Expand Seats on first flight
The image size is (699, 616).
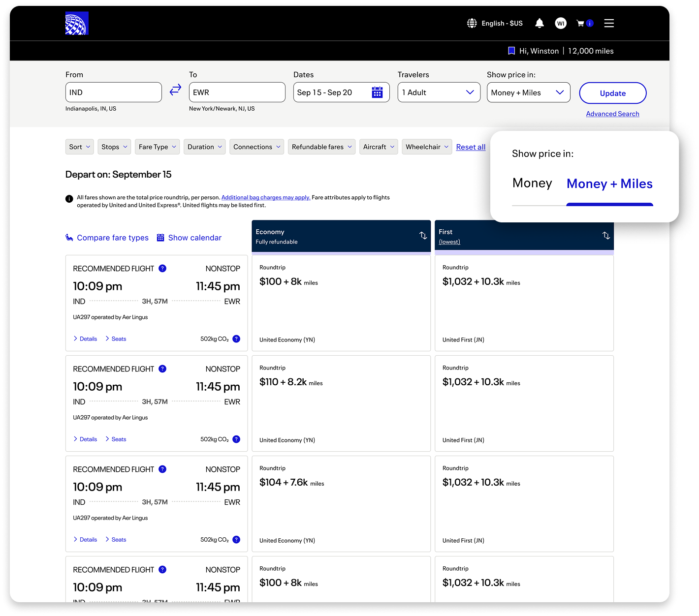tap(116, 339)
